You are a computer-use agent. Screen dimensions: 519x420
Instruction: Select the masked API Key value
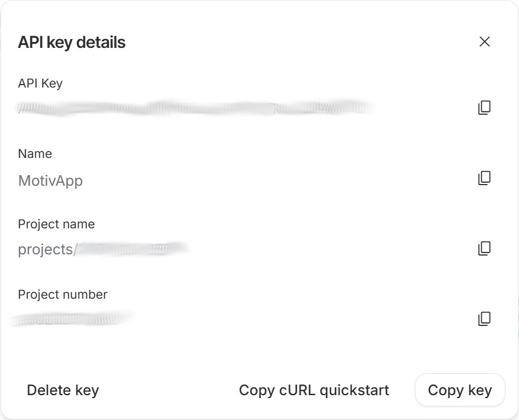(x=195, y=108)
